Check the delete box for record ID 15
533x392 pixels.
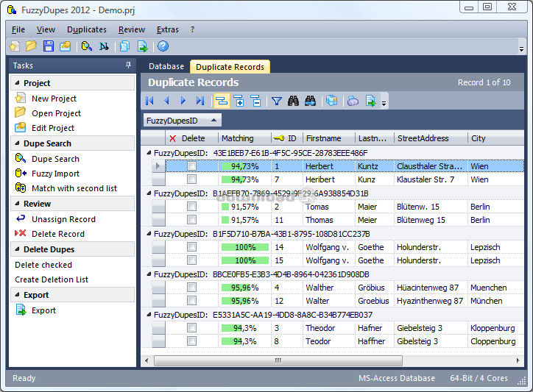point(191,260)
